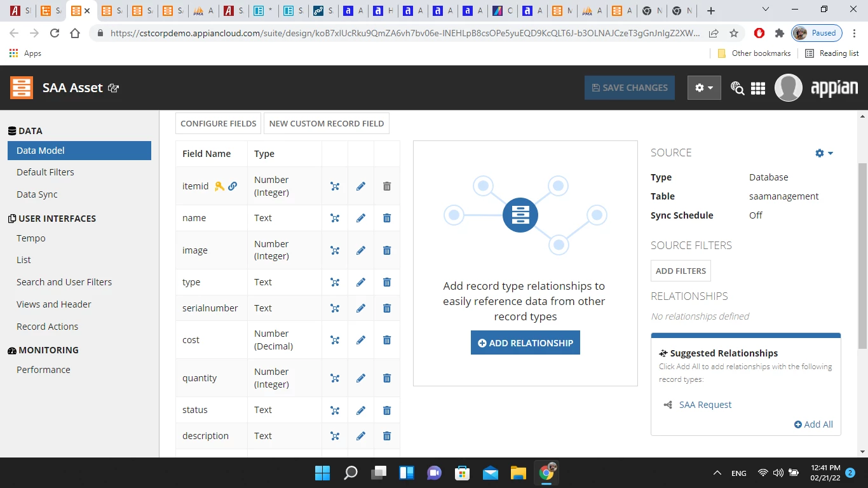The image size is (868, 488).
Task: Edit the cost field
Action: click(361, 340)
